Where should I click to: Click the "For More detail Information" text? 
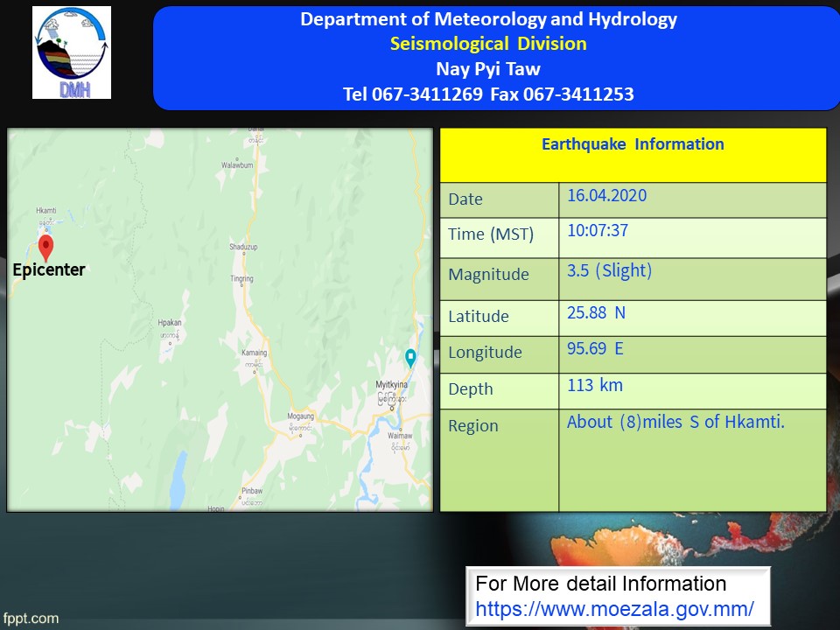coord(600,584)
